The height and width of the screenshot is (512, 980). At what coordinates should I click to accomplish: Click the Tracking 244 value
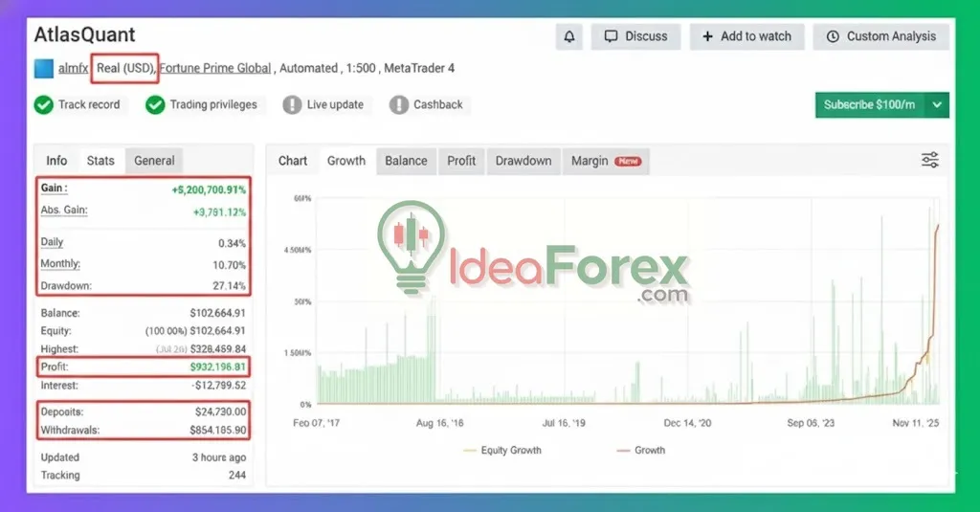[x=237, y=475]
